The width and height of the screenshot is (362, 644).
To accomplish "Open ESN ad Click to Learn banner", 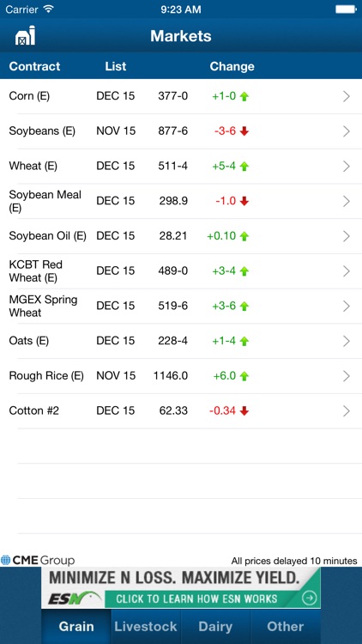I will [181, 587].
